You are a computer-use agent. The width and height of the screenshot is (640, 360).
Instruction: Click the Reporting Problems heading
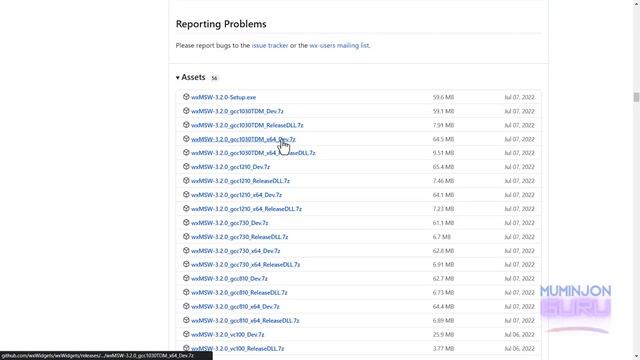point(221,24)
